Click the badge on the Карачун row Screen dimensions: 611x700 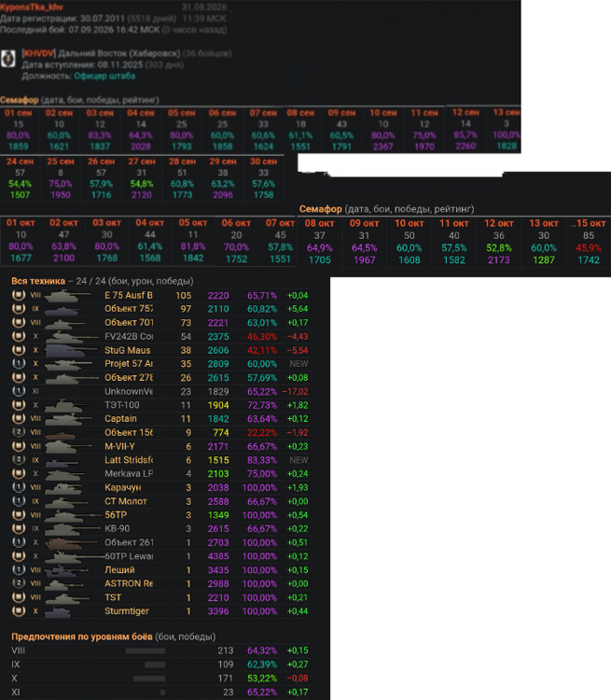point(19,487)
